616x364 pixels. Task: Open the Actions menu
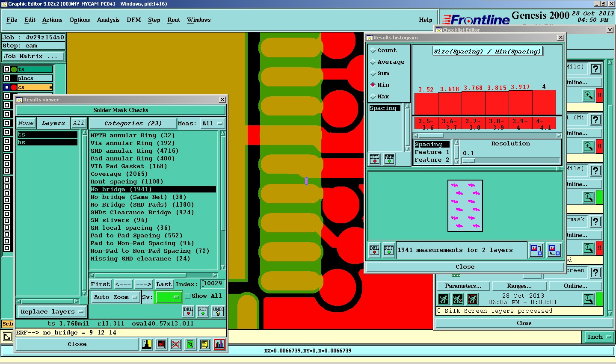(x=52, y=20)
